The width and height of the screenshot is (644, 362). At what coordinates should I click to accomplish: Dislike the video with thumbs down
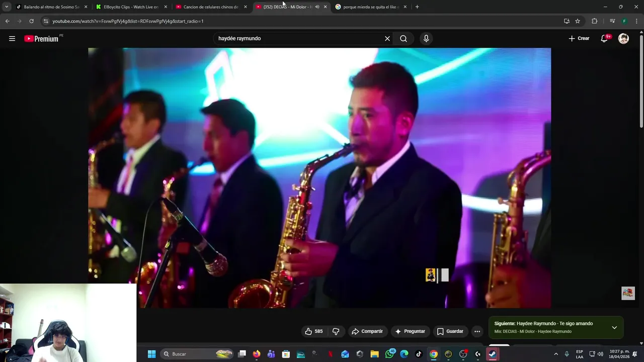coord(336,331)
